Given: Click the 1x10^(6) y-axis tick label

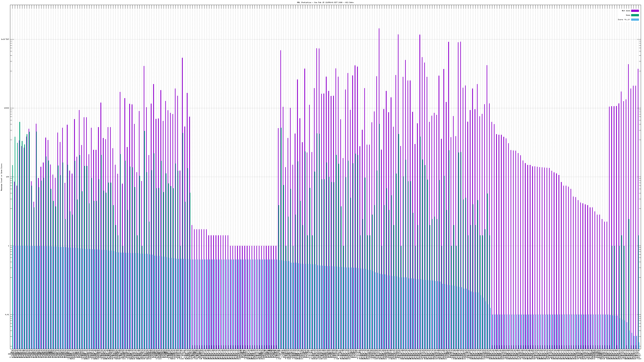Looking at the screenshot, I should [x=5, y=39].
